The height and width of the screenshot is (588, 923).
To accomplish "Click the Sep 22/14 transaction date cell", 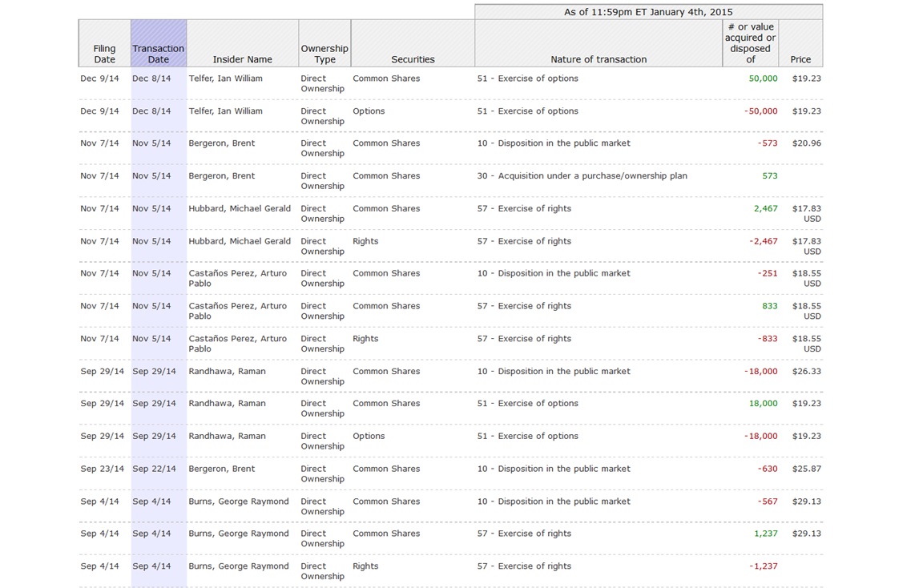I will [154, 469].
